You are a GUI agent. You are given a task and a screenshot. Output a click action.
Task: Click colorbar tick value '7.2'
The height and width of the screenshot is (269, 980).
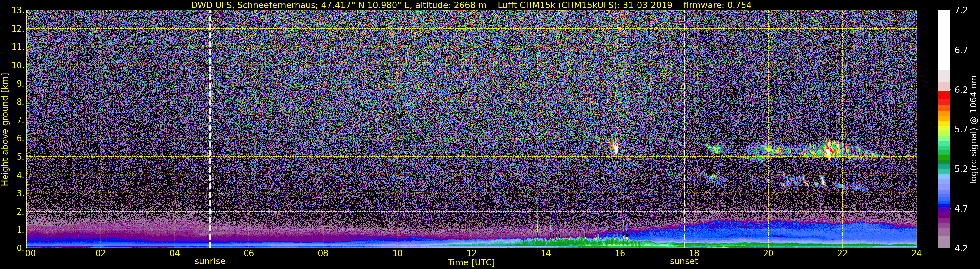pyautogui.click(x=961, y=11)
